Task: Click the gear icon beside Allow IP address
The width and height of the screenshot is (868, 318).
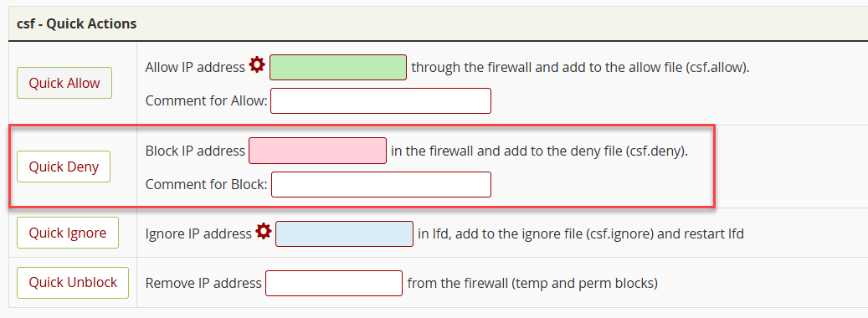Action: pyautogui.click(x=257, y=65)
